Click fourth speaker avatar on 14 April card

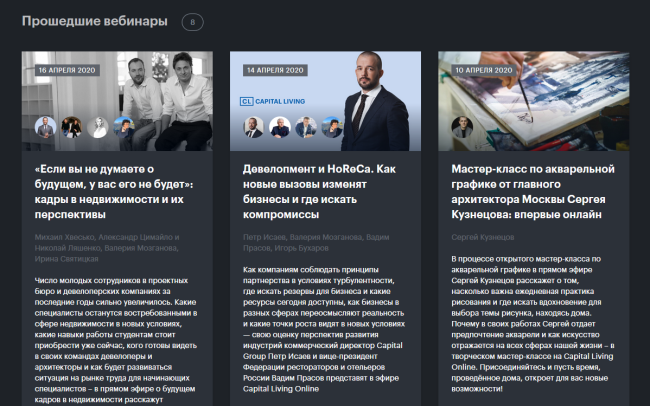coord(332,127)
